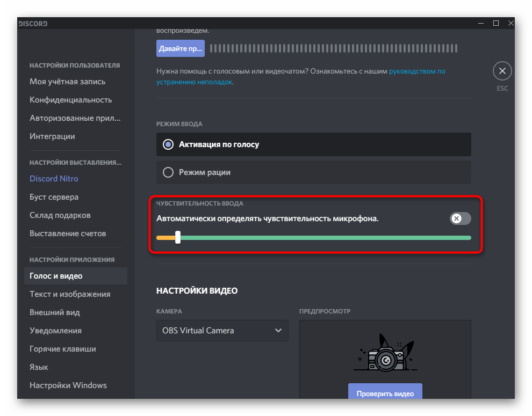This screenshot has width=532, height=416.
Task: Maximize the Discord window
Action: coord(496,23)
